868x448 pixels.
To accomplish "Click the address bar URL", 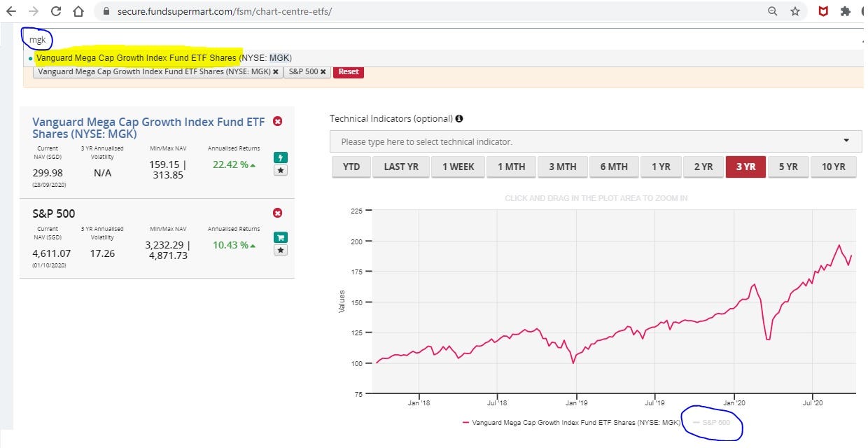I will (x=225, y=11).
